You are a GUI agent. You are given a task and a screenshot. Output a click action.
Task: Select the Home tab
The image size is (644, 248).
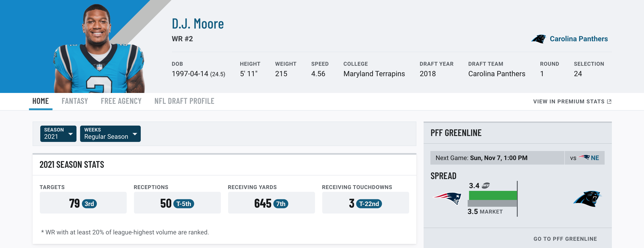coord(41,101)
